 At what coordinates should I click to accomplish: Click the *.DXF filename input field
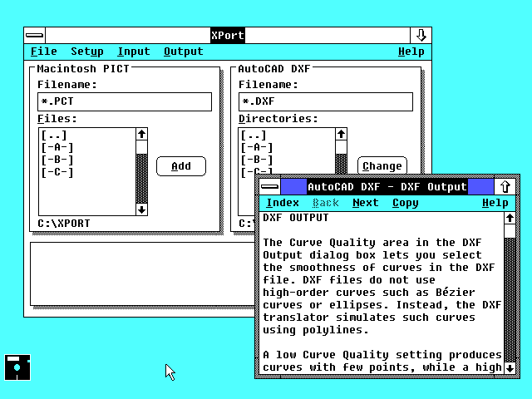326,101
